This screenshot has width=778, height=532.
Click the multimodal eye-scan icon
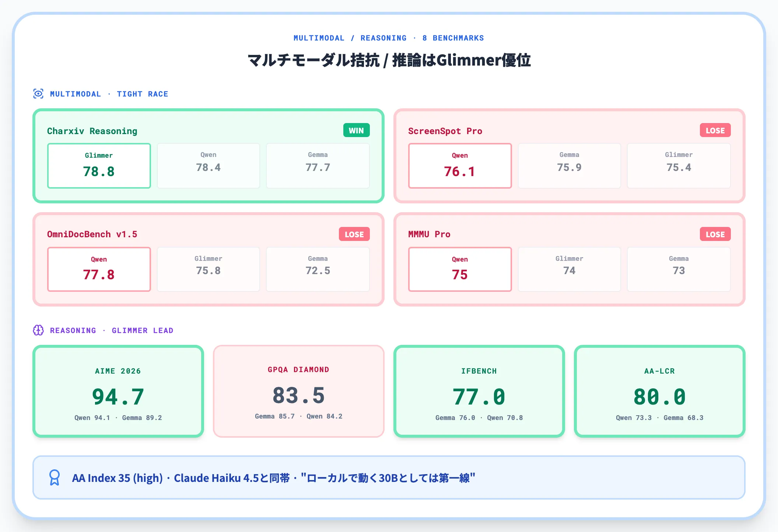[38, 94]
